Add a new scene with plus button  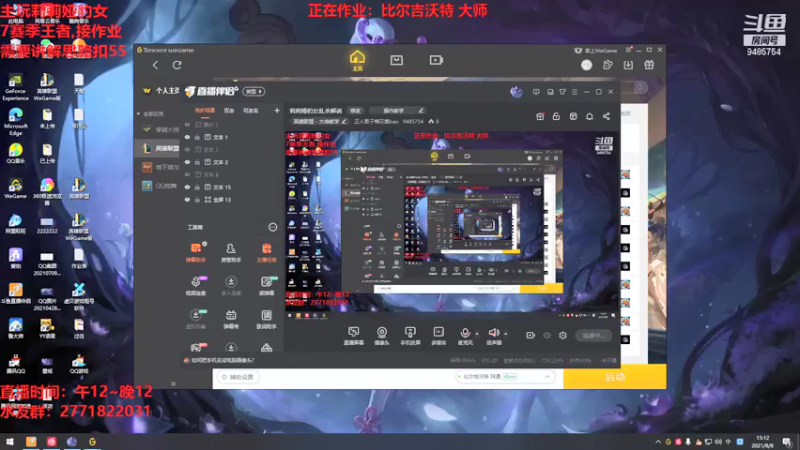click(x=277, y=110)
